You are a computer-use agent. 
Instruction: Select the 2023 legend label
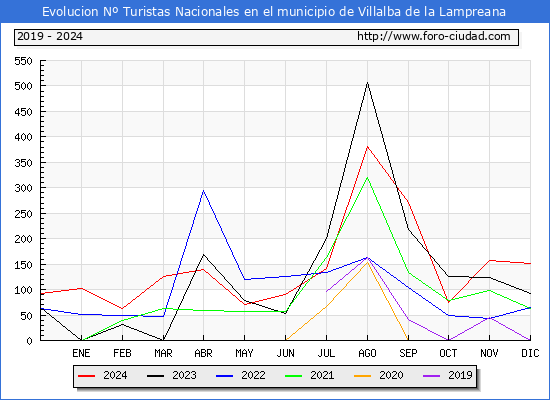[184, 375]
